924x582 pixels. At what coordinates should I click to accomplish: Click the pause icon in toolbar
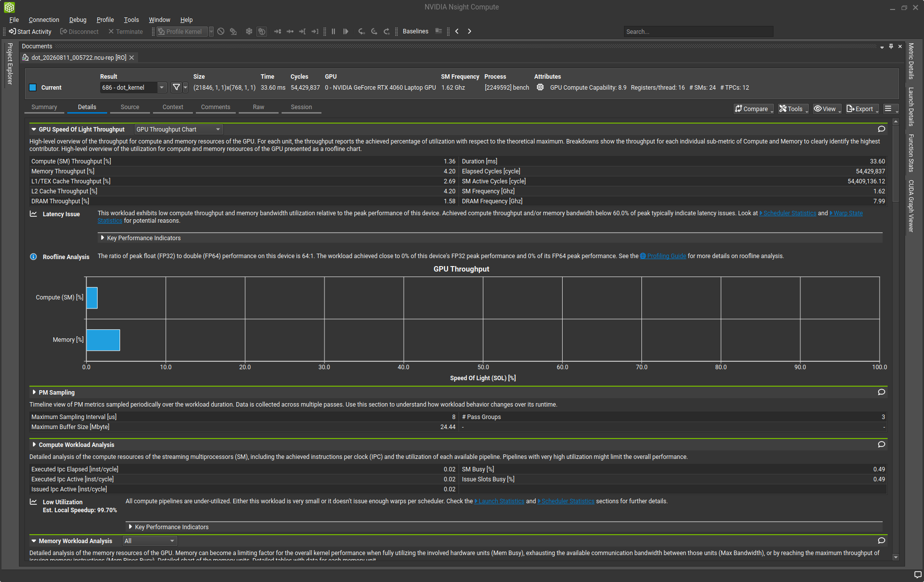[x=333, y=31]
